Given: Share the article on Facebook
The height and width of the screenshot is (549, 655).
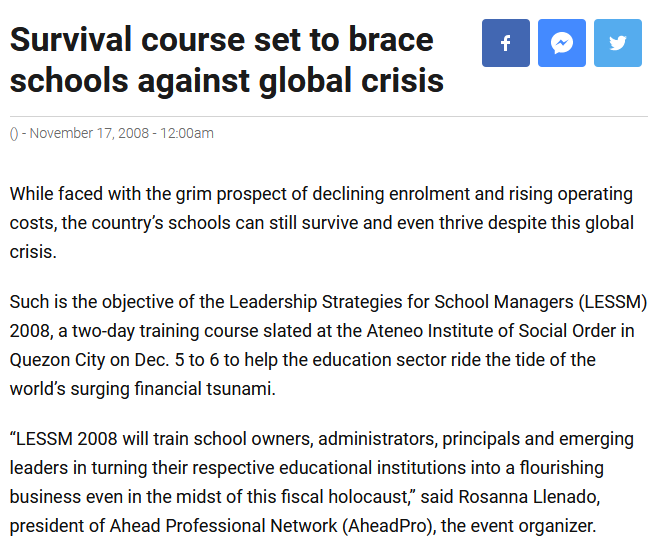Looking at the screenshot, I should (x=505, y=43).
